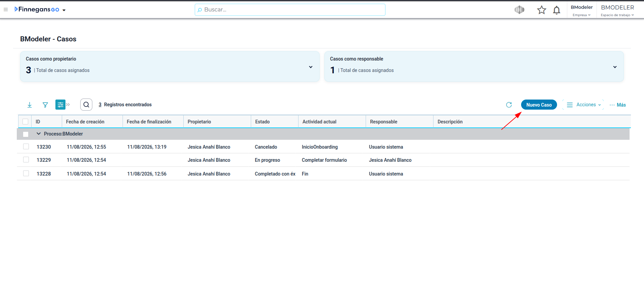Screen dimensions: 644x306
Task: Click case ID 13228
Action: click(44, 174)
